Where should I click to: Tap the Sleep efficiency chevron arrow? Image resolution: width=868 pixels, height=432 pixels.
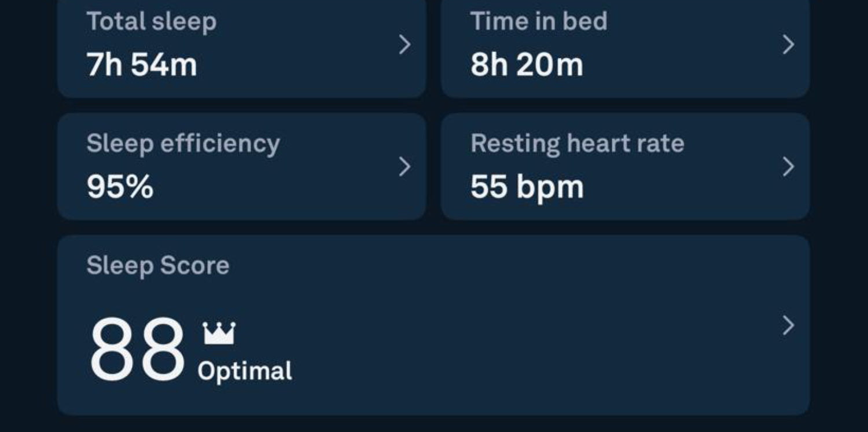pyautogui.click(x=405, y=167)
